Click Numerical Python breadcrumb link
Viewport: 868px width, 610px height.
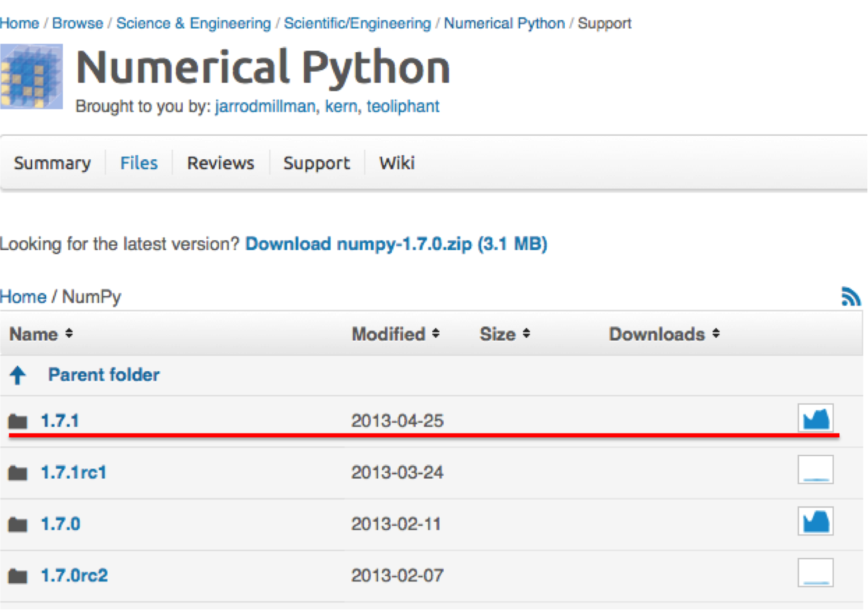point(505,23)
